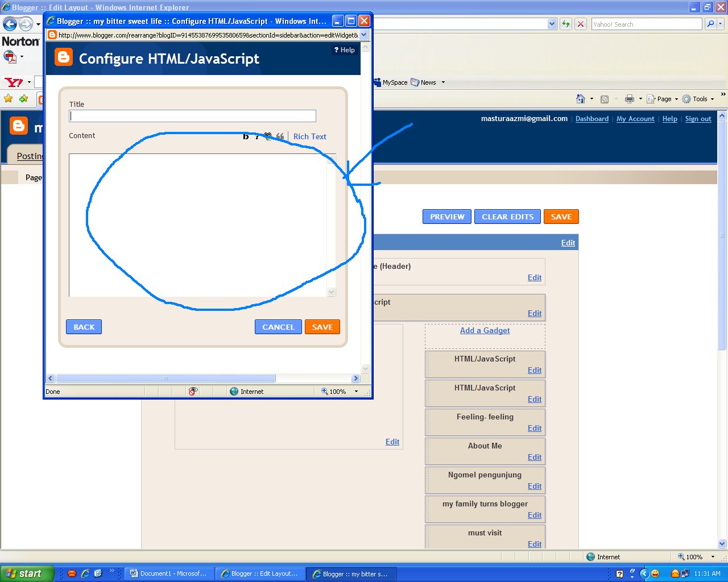Click the insert link icon in Content toolbar
The width and height of the screenshot is (728, 582).
pos(268,136)
